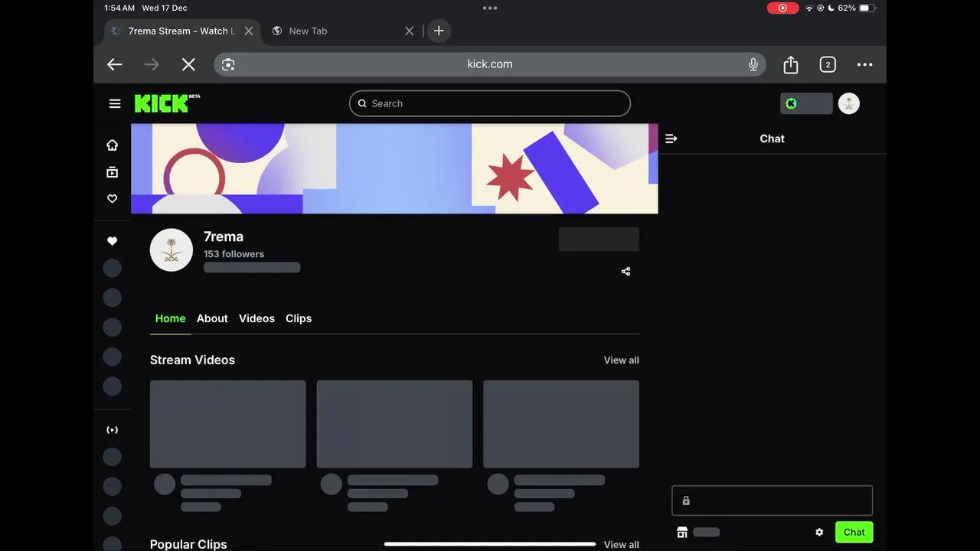Open the third stream video thumbnail

point(561,424)
